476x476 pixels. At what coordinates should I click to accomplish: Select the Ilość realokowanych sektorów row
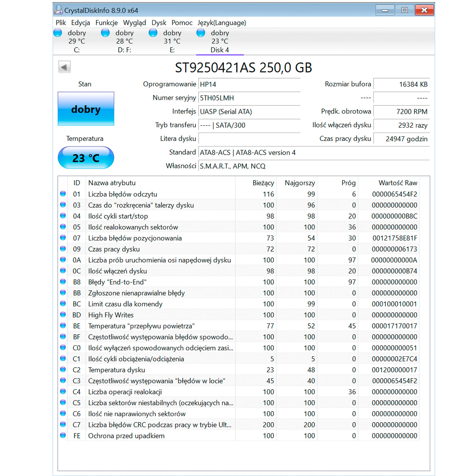click(239, 227)
